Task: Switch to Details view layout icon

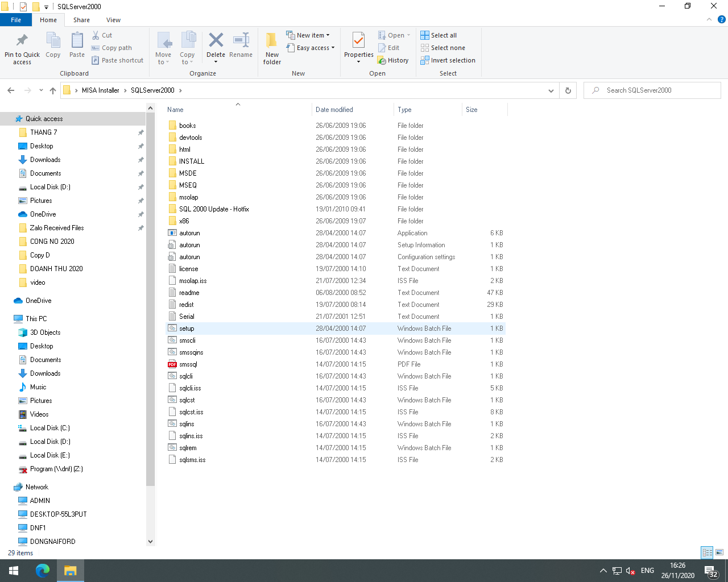Action: click(x=707, y=552)
